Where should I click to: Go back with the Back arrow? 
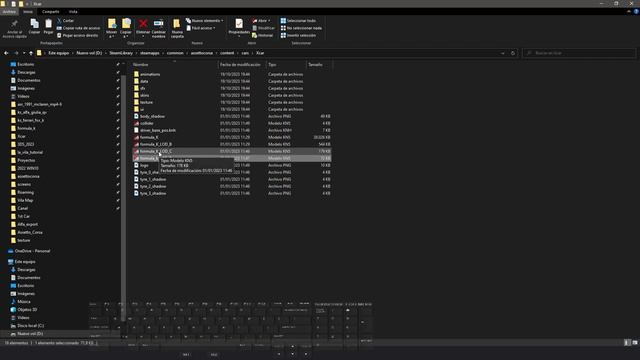click(x=6, y=53)
